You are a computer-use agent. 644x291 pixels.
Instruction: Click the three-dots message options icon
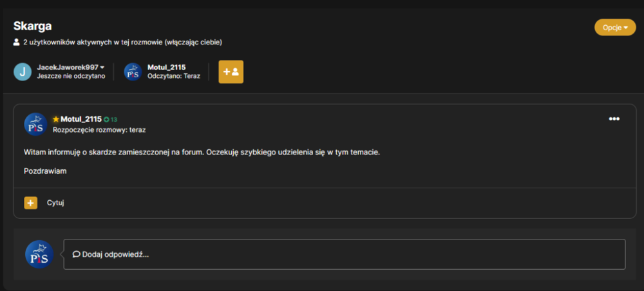614,119
